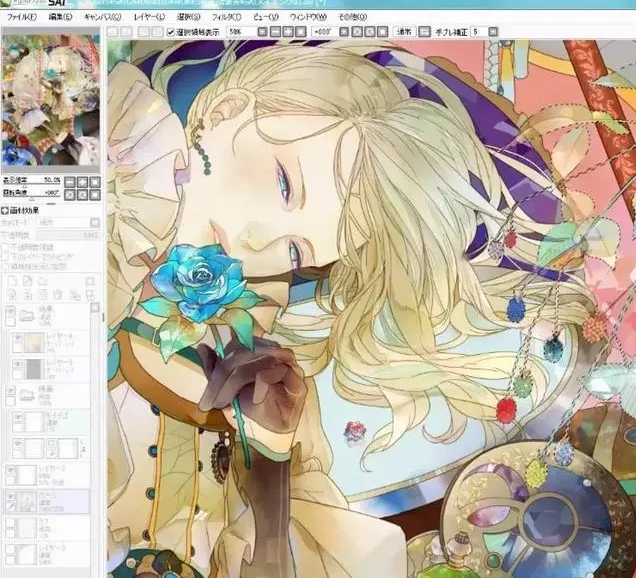Image resolution: width=636 pixels, height=578 pixels.
Task: Click the 通常 button in the toolbar
Action: (404, 32)
